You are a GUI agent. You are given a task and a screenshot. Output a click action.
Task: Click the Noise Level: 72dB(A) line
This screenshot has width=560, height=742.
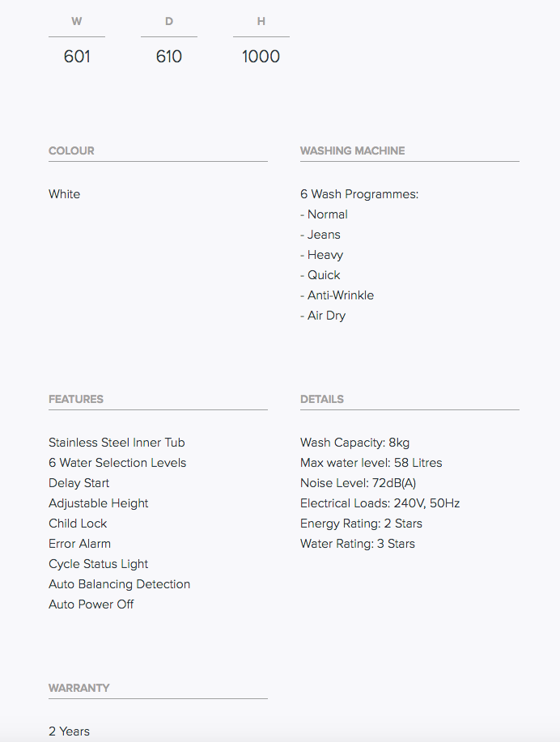[358, 483]
